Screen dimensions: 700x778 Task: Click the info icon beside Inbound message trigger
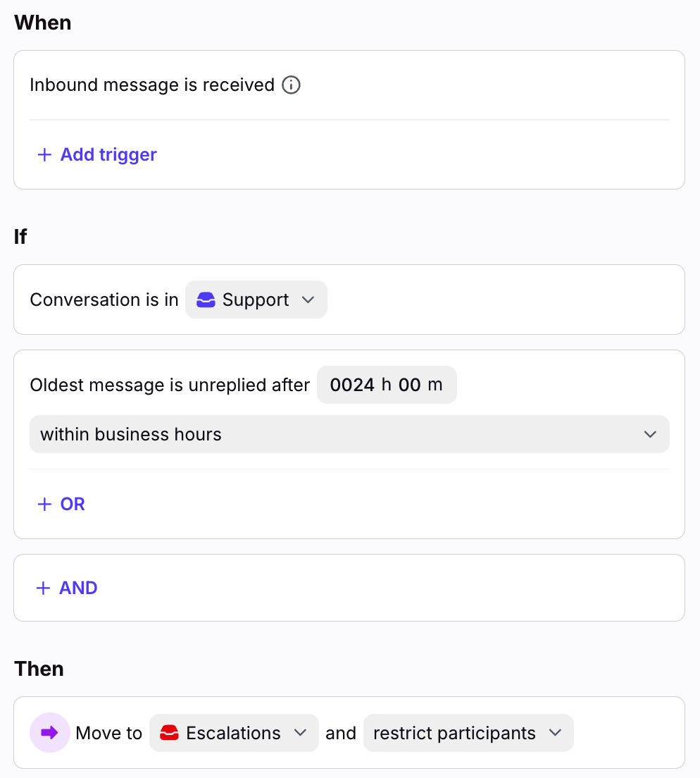[x=291, y=85]
